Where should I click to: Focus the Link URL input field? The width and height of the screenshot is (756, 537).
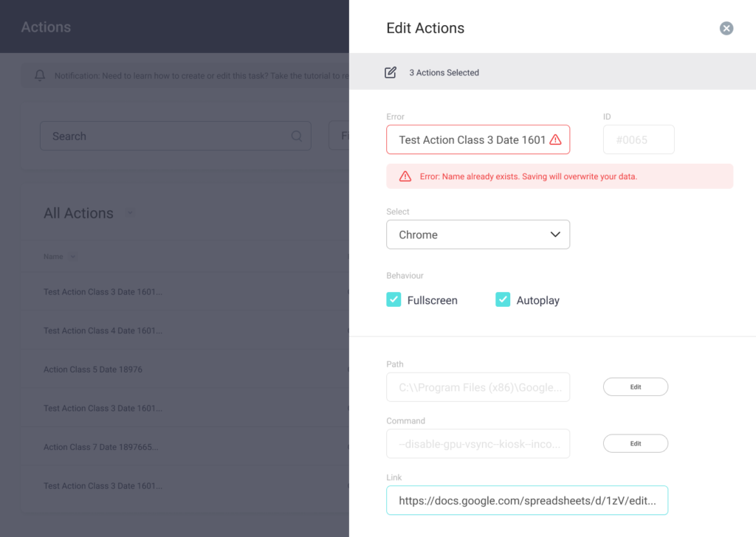tap(526, 499)
